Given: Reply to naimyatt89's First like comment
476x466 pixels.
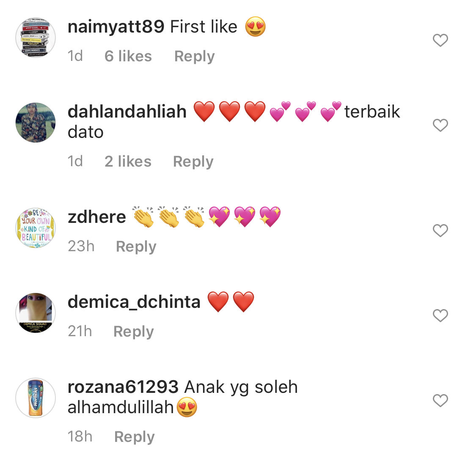Looking at the screenshot, I should pos(194,56).
